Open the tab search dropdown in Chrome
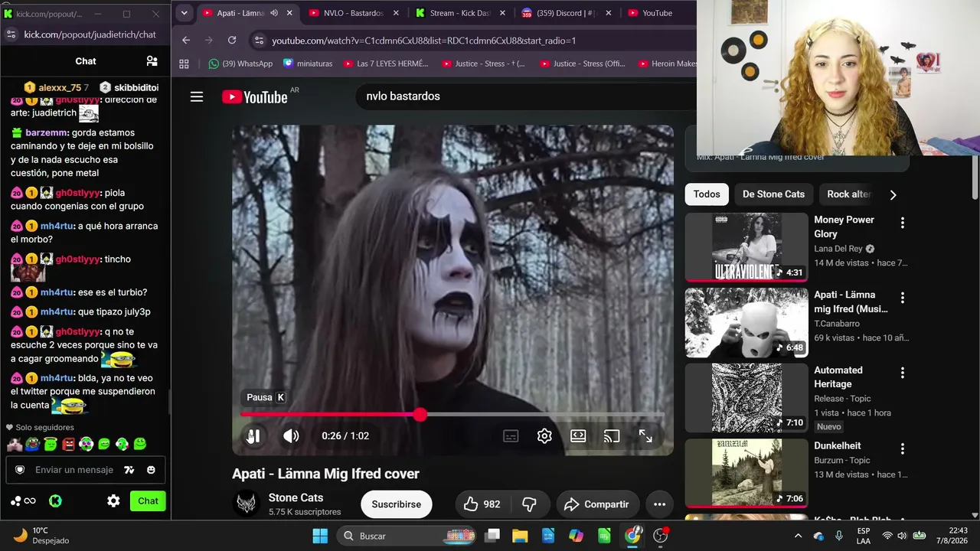This screenshot has height=551, width=980. 184,13
